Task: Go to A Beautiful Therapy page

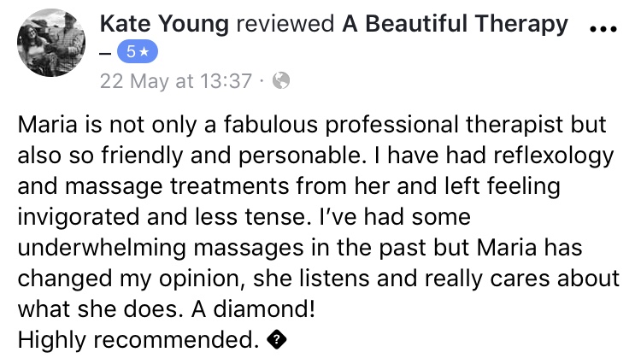Action: pos(455,25)
